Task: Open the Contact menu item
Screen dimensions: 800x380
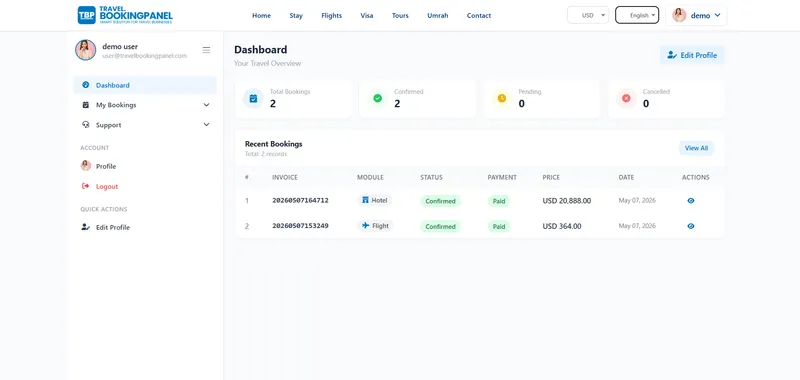Action: pyautogui.click(x=479, y=16)
